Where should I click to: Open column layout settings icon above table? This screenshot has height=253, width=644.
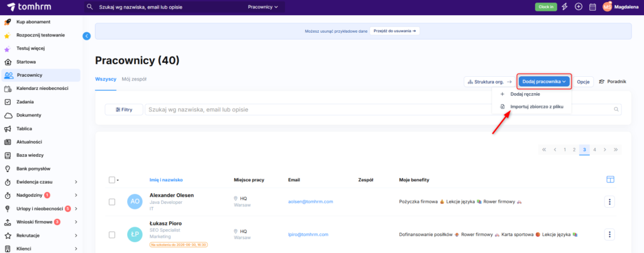click(x=609, y=180)
